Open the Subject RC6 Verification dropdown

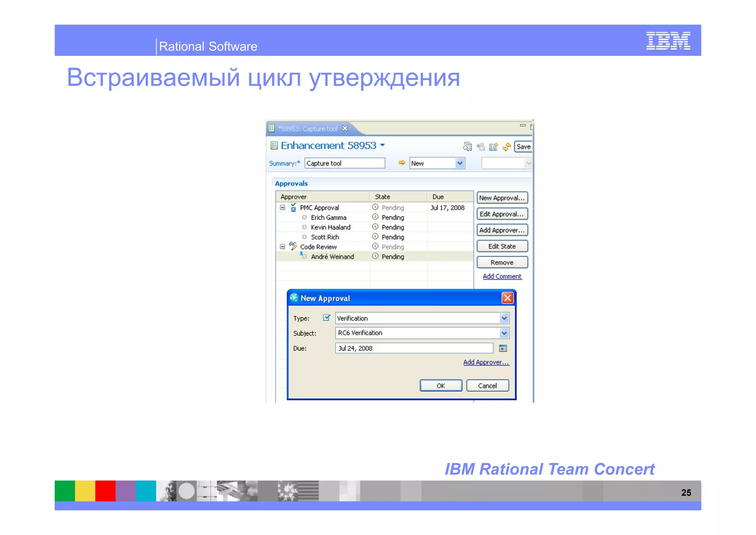point(504,333)
